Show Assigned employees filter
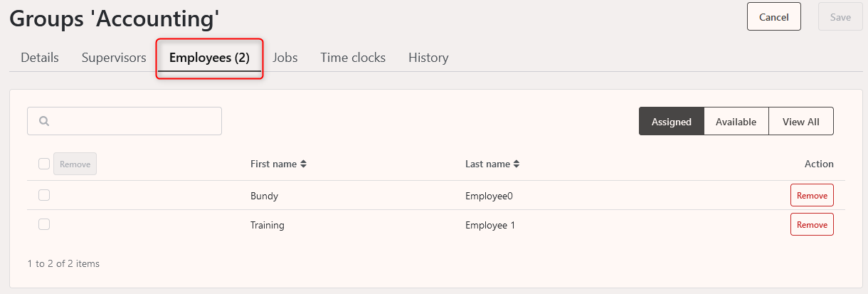 pyautogui.click(x=672, y=121)
